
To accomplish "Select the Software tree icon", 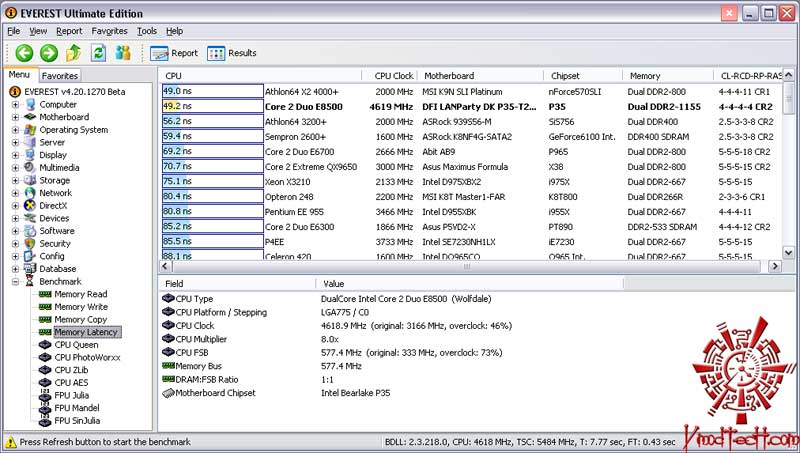I will point(31,231).
